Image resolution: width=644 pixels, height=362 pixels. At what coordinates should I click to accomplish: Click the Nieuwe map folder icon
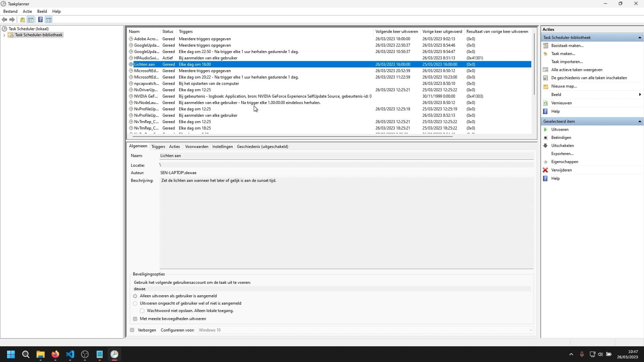pos(545,86)
